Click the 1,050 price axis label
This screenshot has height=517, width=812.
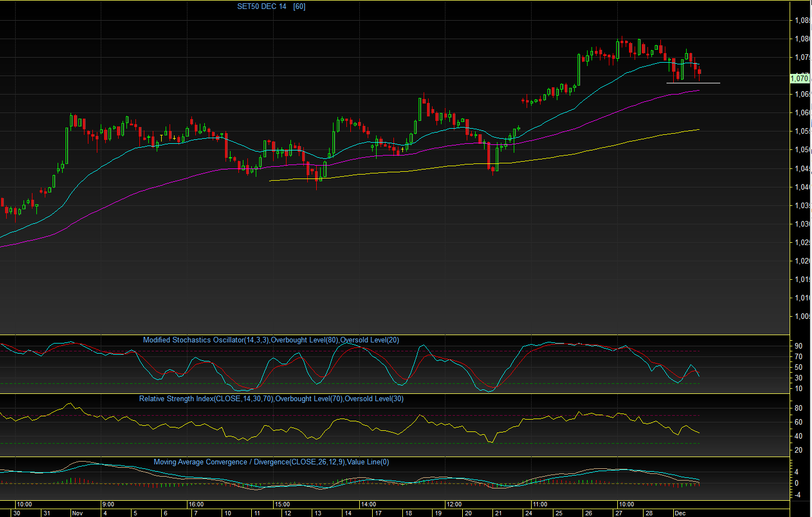(802, 150)
